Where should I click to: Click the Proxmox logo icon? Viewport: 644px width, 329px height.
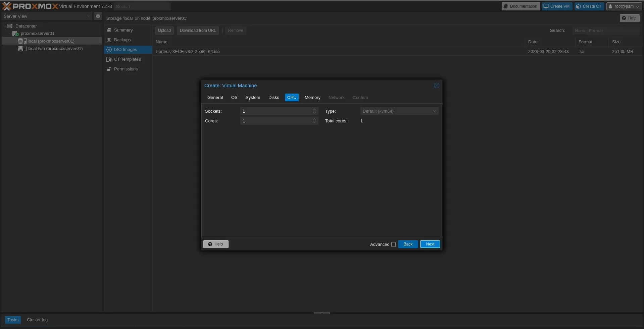coord(7,6)
